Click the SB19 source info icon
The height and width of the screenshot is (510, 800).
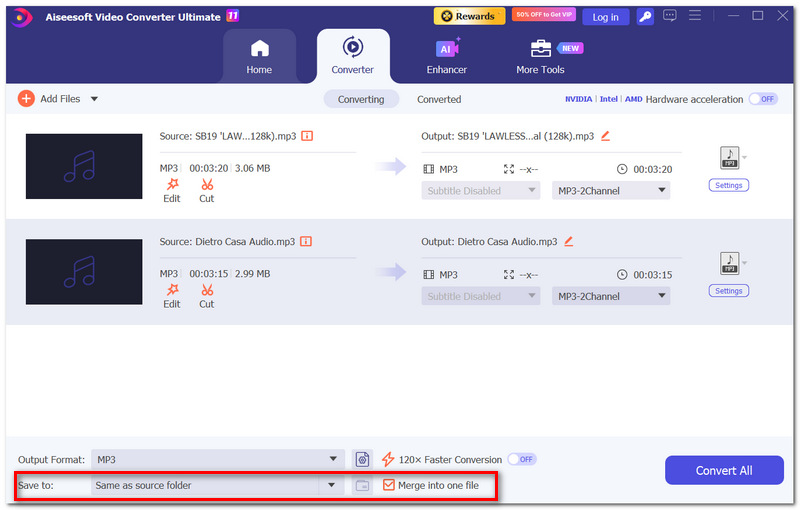pyautogui.click(x=307, y=136)
